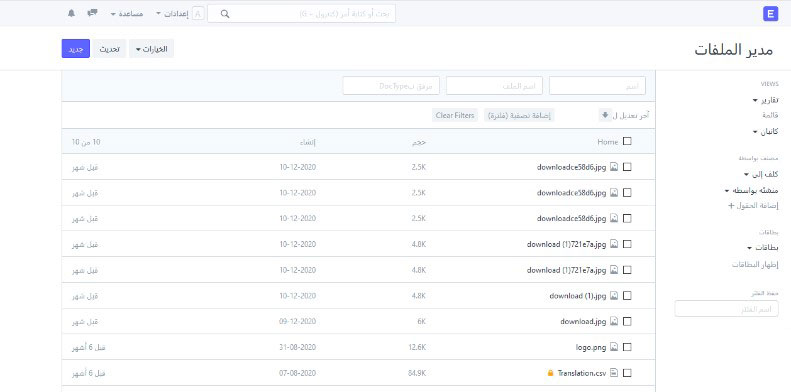The width and height of the screenshot is (791, 392).
Task: Open the download (1).jpg file
Action: 578,296
